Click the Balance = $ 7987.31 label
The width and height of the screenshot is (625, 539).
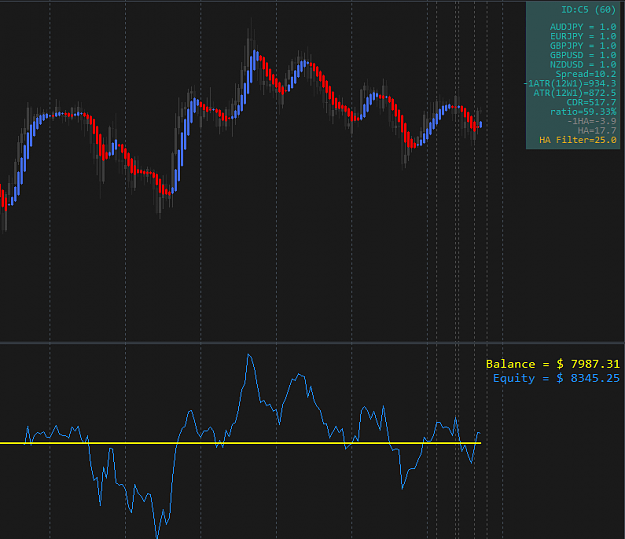553,364
